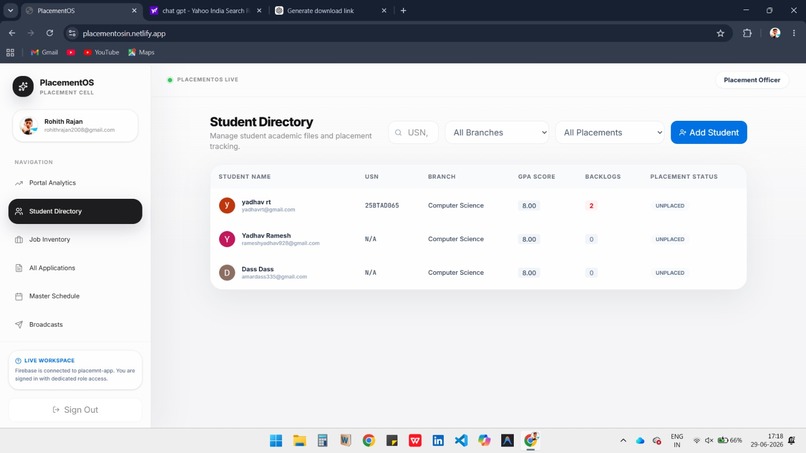Click the name yadhav rt

(256, 202)
